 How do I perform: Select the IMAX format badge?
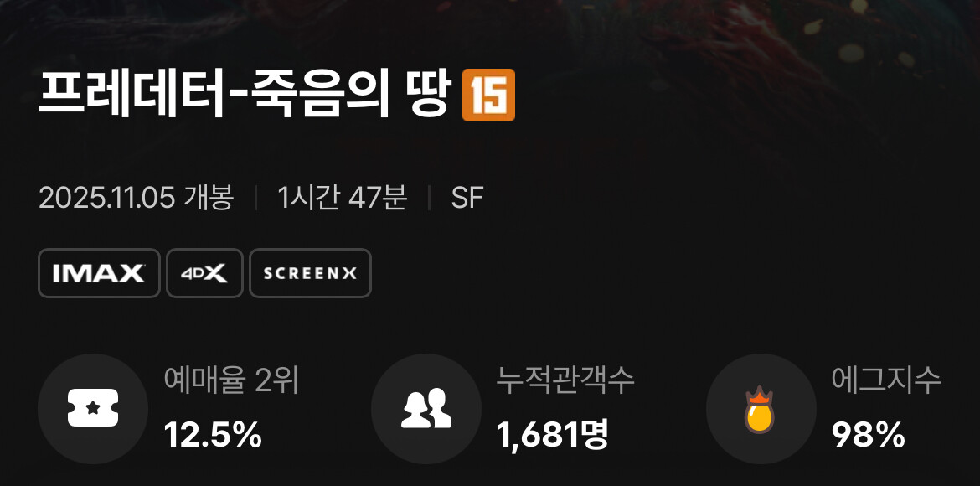100,273
